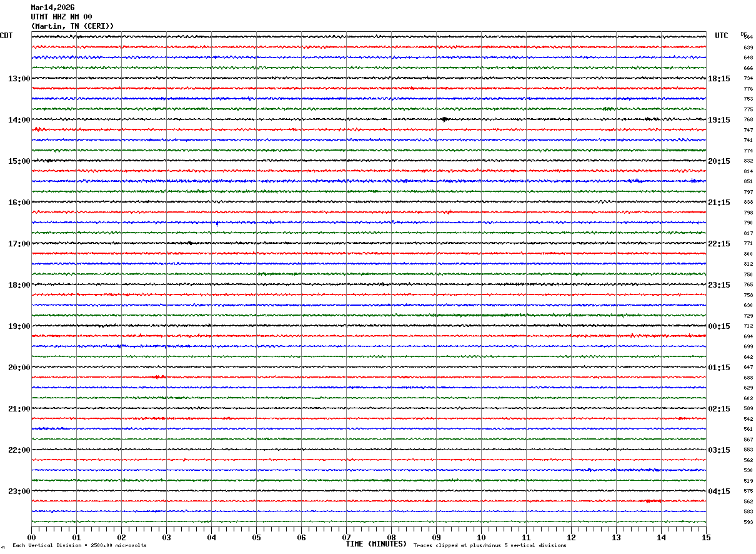
Task: Select minute tick label "09" on the time axis
Action: tap(436, 538)
